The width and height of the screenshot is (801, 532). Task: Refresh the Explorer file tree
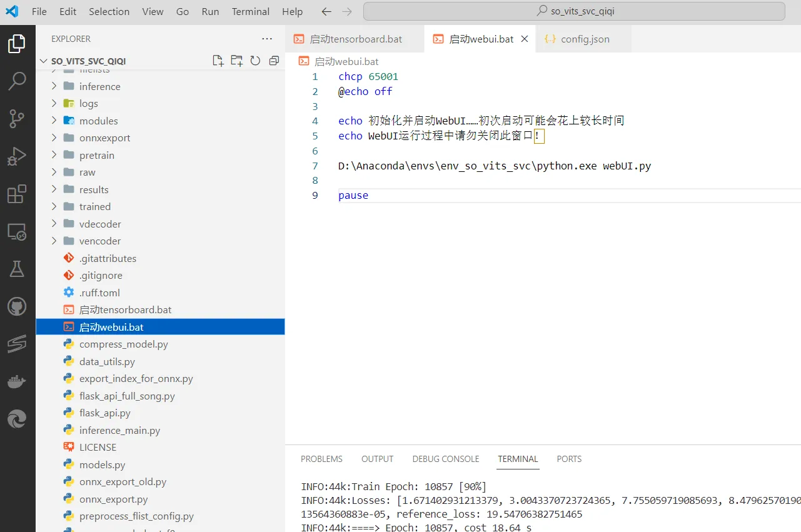click(x=255, y=61)
